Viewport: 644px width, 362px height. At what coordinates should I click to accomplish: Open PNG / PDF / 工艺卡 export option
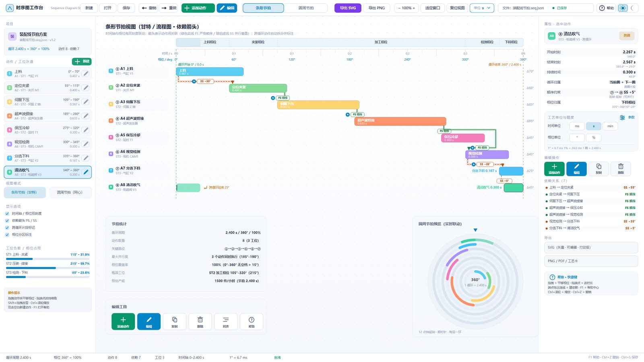(591, 261)
